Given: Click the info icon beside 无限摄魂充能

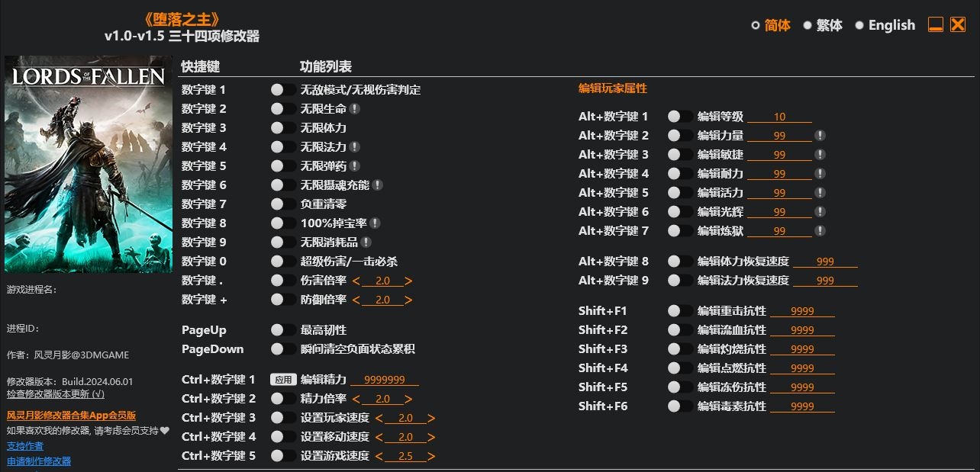Looking at the screenshot, I should point(378,185).
